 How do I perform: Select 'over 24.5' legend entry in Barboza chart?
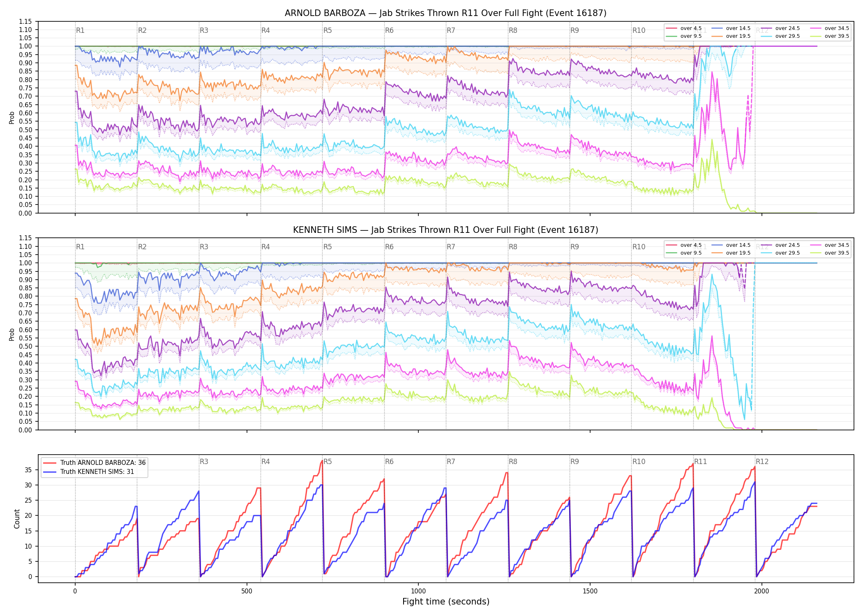pos(780,28)
